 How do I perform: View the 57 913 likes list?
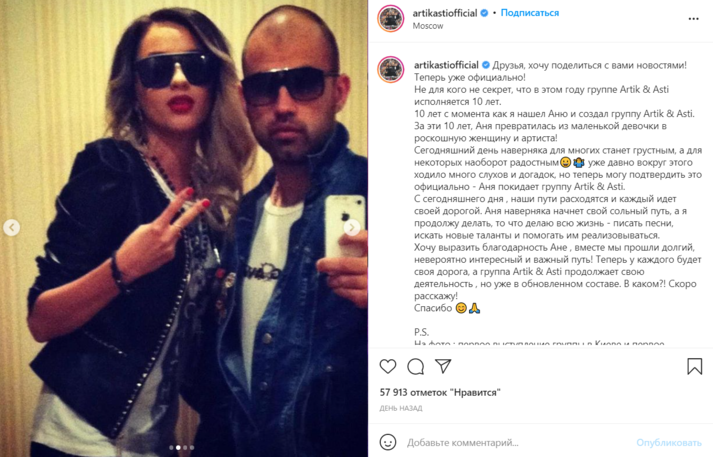440,392
